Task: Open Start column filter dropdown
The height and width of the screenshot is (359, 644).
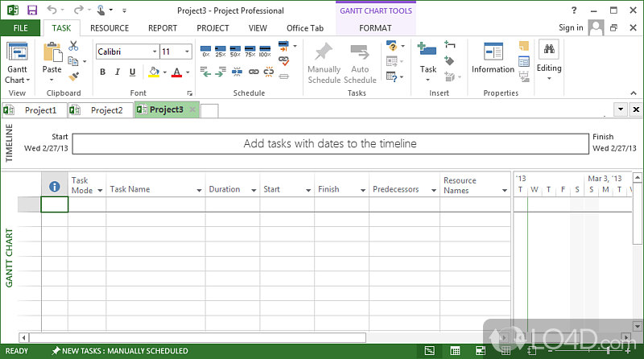Action: click(308, 190)
